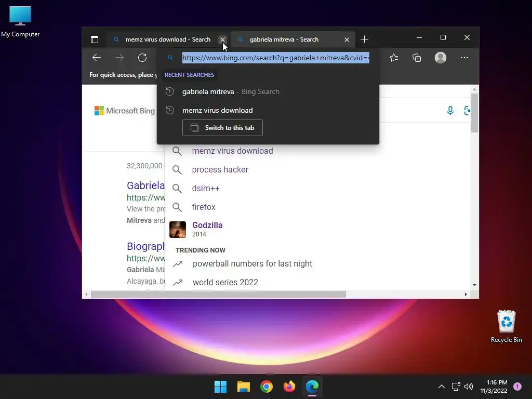This screenshot has width=532, height=399.
Task: Click the page vertical scrollbar thumb
Action: click(x=474, y=113)
